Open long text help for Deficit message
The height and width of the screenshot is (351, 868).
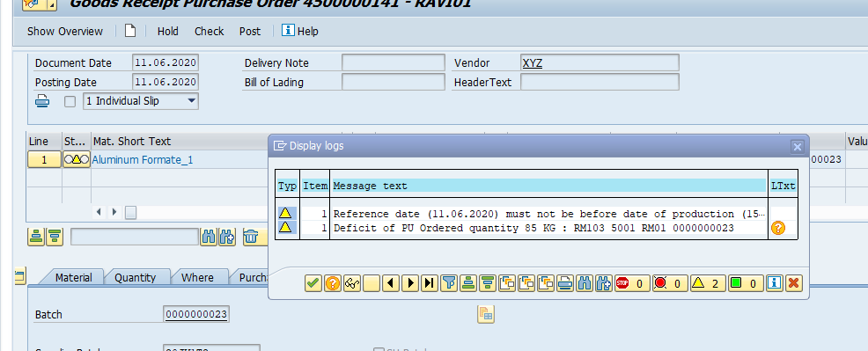(x=778, y=228)
